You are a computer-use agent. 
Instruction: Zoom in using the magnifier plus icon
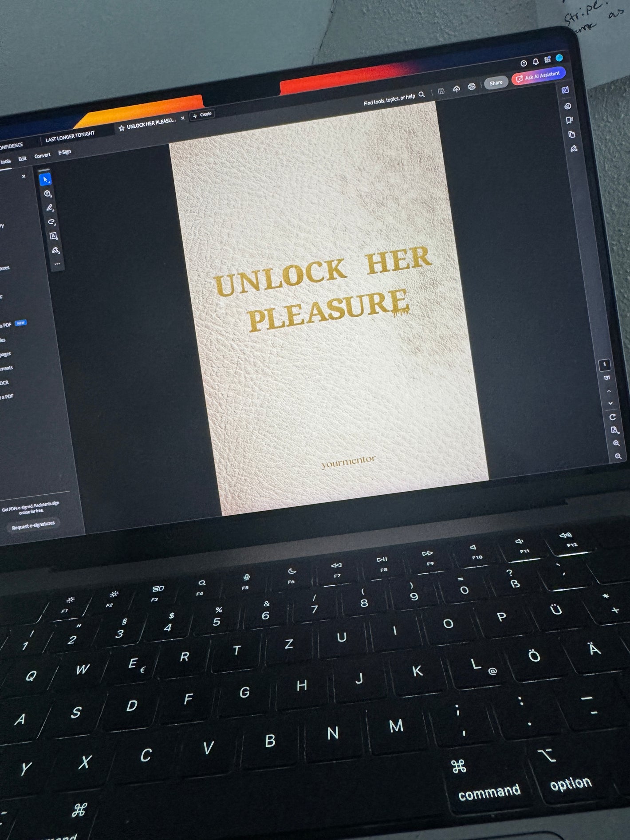click(616, 443)
